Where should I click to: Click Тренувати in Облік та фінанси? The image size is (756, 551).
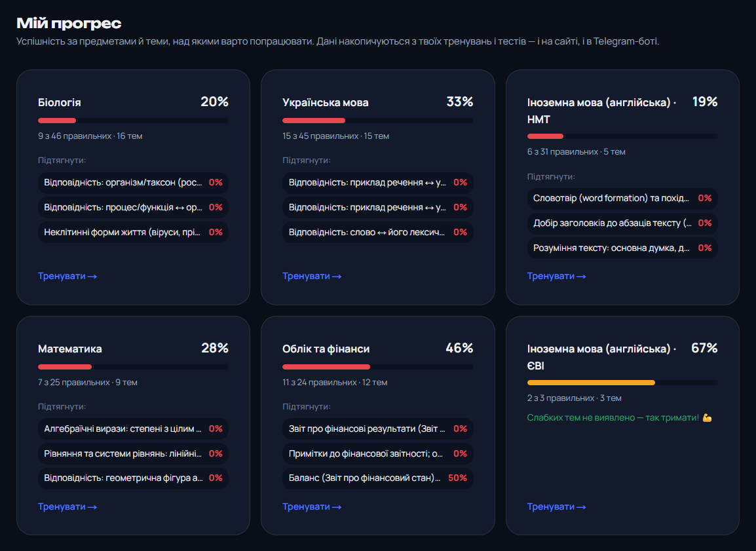tap(312, 506)
